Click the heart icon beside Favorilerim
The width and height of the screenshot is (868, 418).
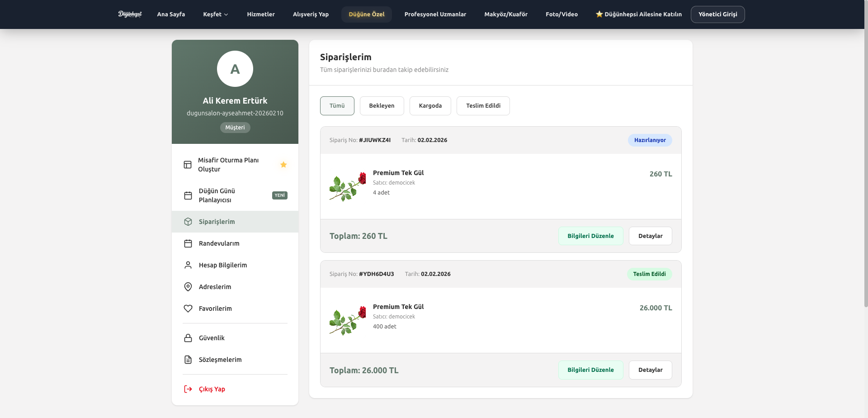pyautogui.click(x=188, y=309)
